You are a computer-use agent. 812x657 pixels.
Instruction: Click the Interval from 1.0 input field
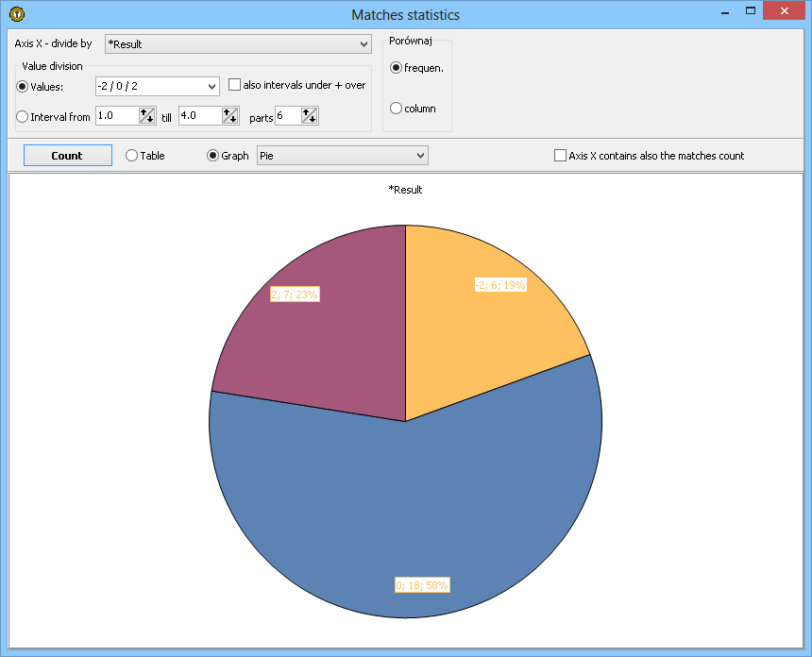point(117,116)
